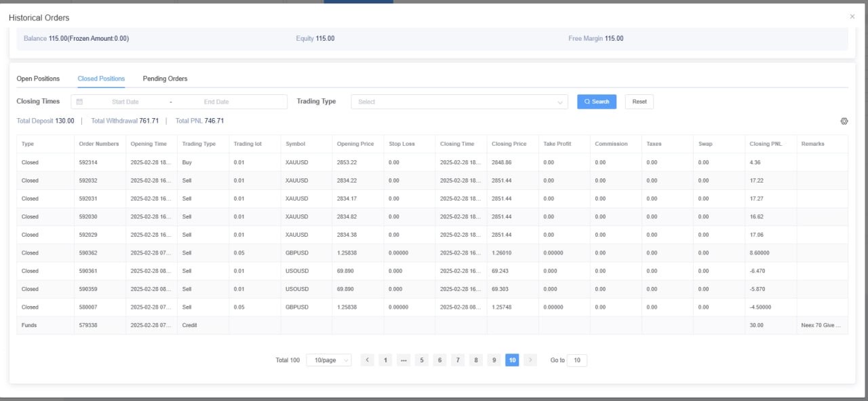Expand the Trading Type dropdown
This screenshot has height=401, width=868.
pyautogui.click(x=460, y=102)
